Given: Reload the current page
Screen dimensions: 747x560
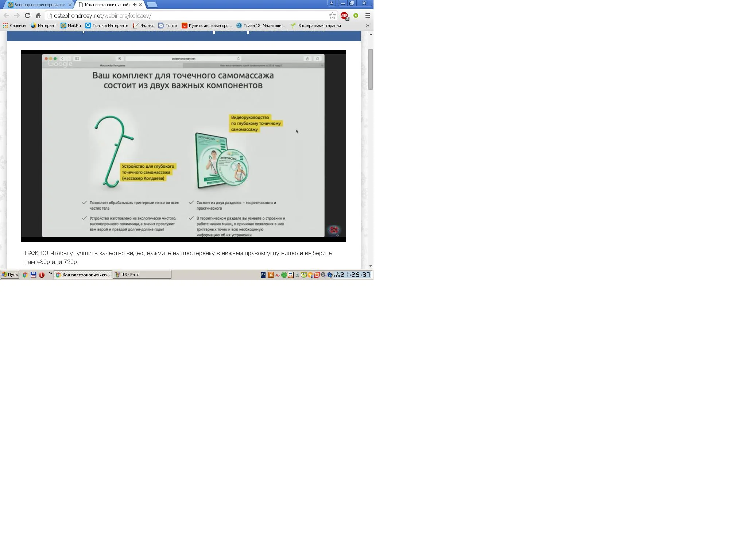Looking at the screenshot, I should 27,16.
